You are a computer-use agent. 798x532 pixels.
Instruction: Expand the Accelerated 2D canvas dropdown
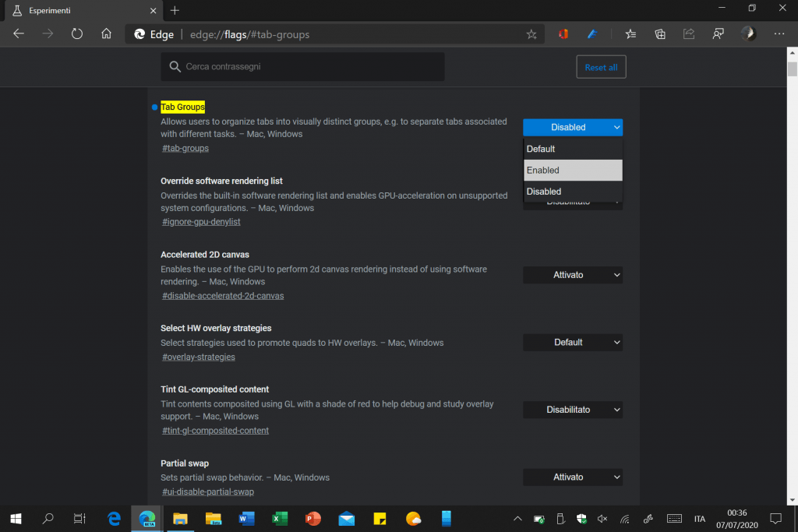pos(573,275)
